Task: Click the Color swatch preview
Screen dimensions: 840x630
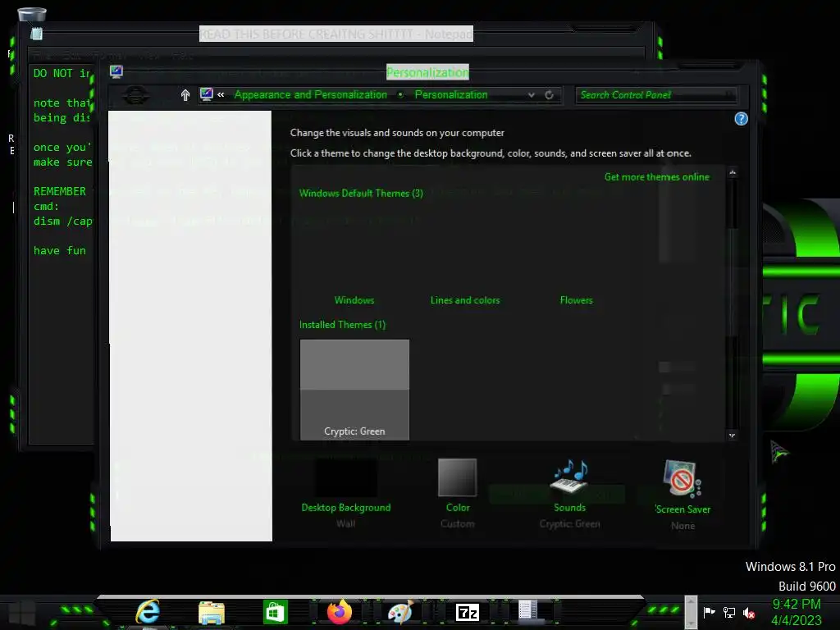Action: pyautogui.click(x=457, y=477)
